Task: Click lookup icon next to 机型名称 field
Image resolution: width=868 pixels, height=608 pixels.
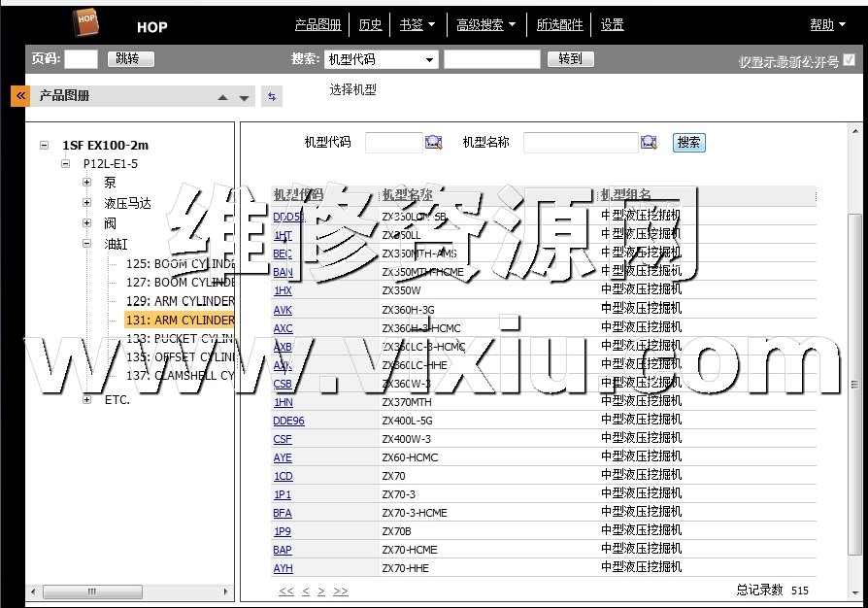Action: pos(649,143)
